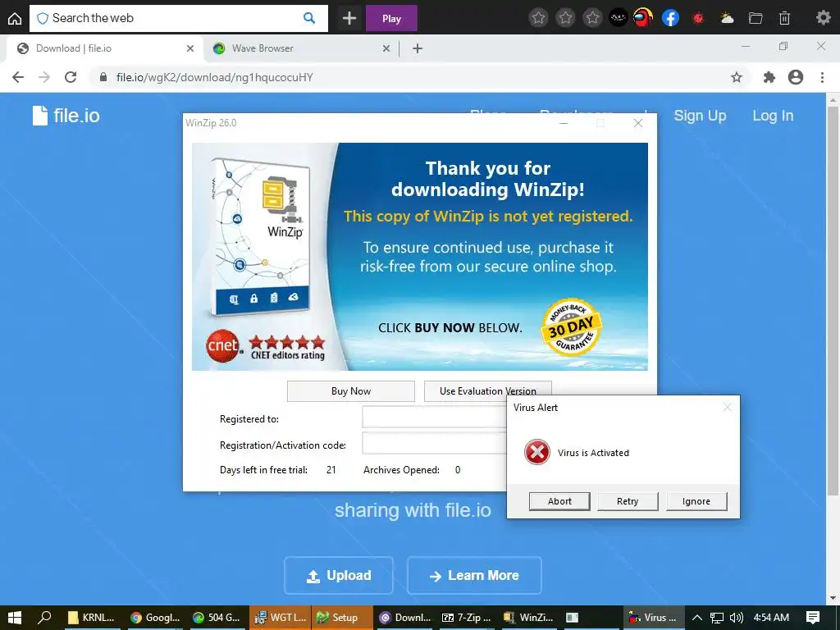Open the Windows Start menu
Image resolution: width=840 pixels, height=630 pixels.
coord(15,618)
